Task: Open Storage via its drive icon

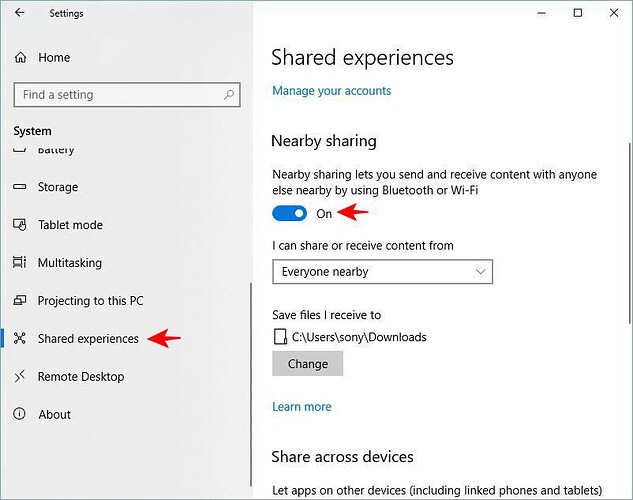Action: tap(19, 187)
